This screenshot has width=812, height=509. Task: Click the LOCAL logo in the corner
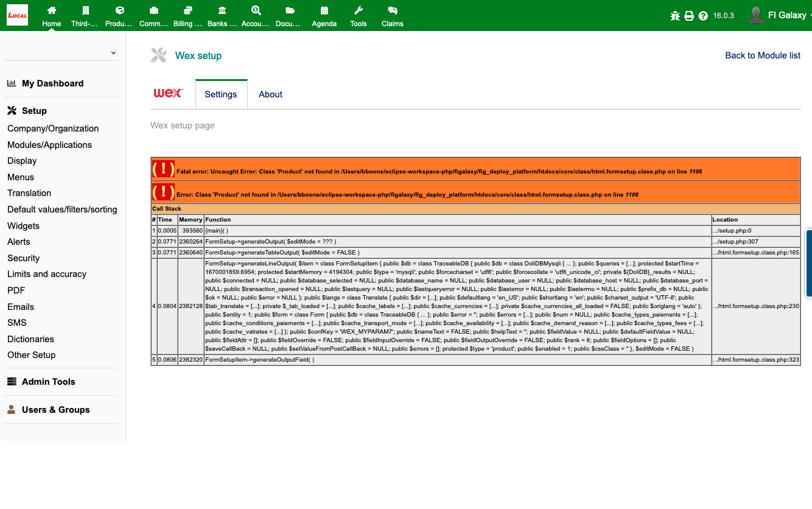coord(16,15)
